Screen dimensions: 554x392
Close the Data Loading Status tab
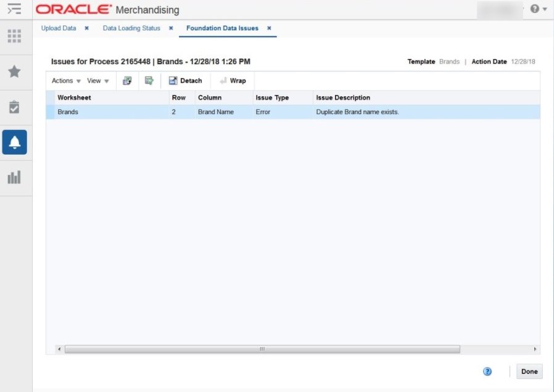[x=171, y=28]
